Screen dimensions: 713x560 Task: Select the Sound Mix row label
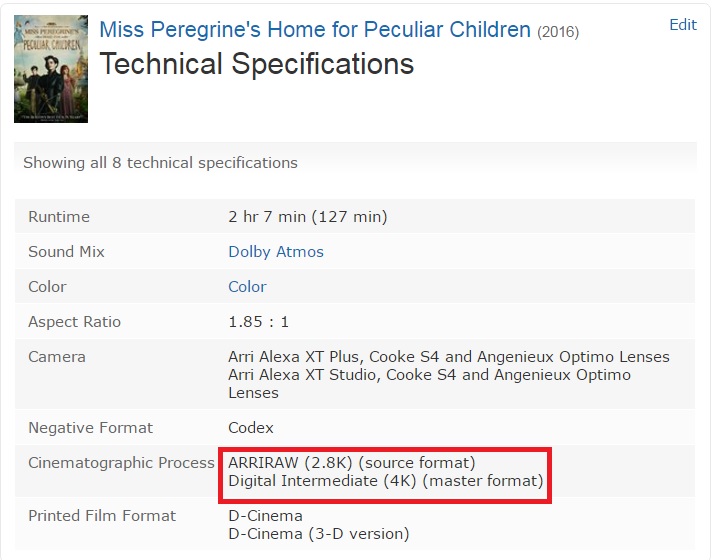pos(66,251)
